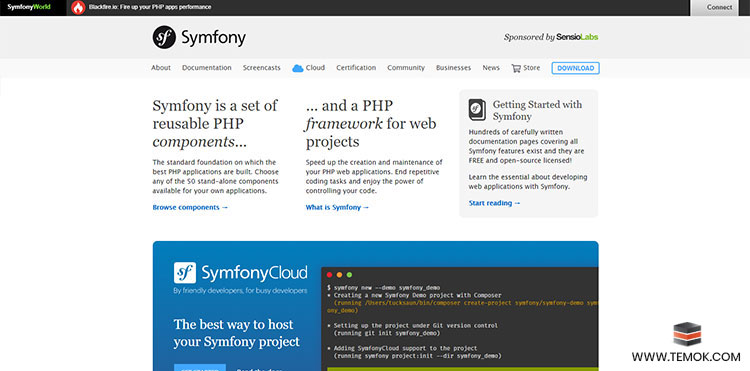
Task: Click 'Getting Started with Symfony' heading
Action: coord(538,110)
